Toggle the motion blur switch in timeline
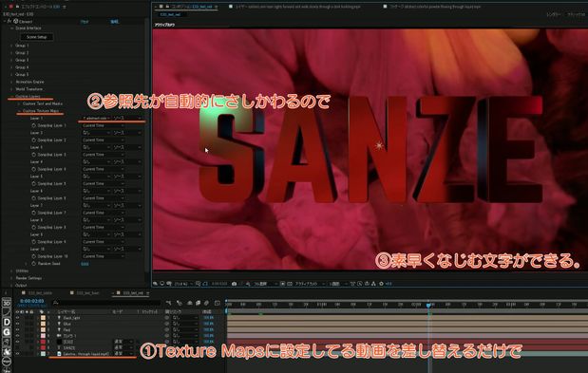The image size is (588, 373). coord(206,303)
